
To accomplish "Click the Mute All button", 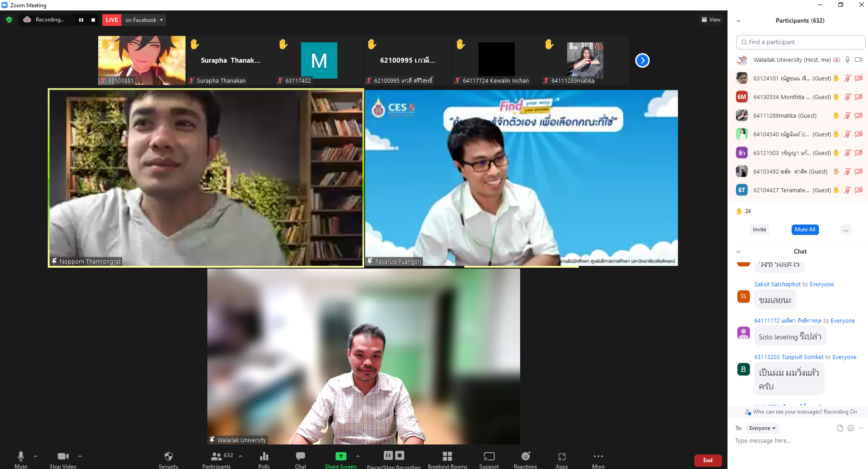I will pyautogui.click(x=805, y=230).
